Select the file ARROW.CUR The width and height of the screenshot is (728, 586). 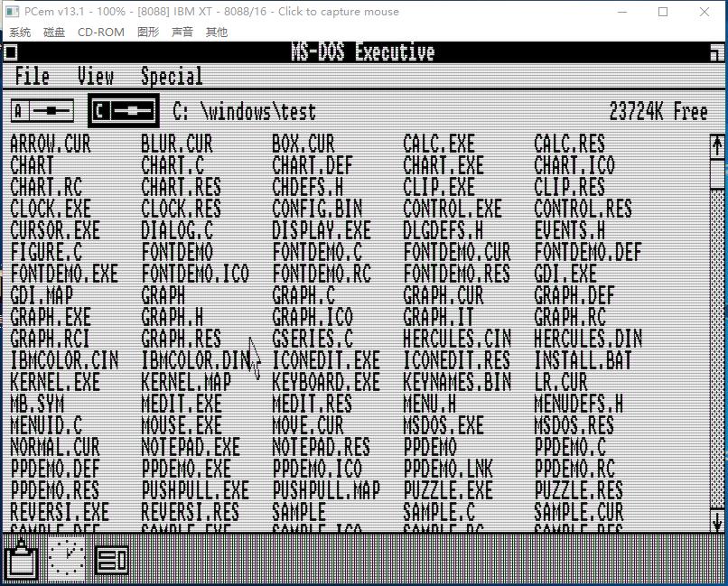[51, 144]
